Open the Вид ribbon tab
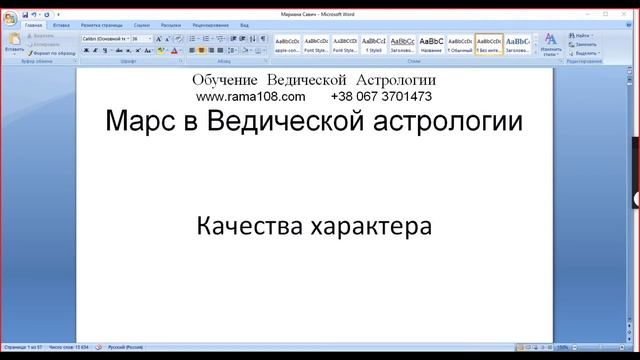This screenshot has width=640, height=360. [244, 25]
